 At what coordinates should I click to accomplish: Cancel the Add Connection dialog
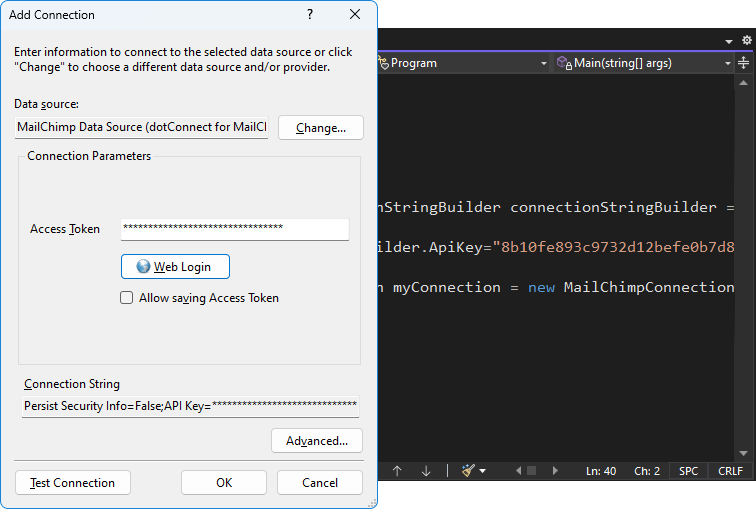320,482
